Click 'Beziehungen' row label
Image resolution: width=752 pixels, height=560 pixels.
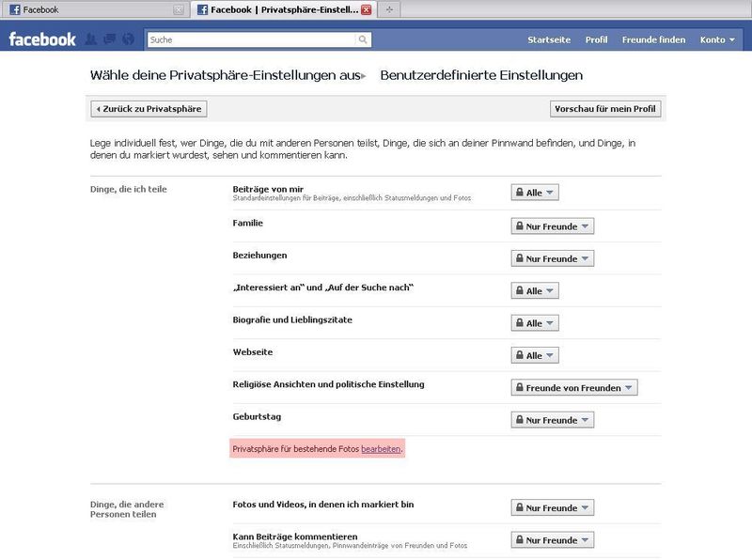[260, 256]
